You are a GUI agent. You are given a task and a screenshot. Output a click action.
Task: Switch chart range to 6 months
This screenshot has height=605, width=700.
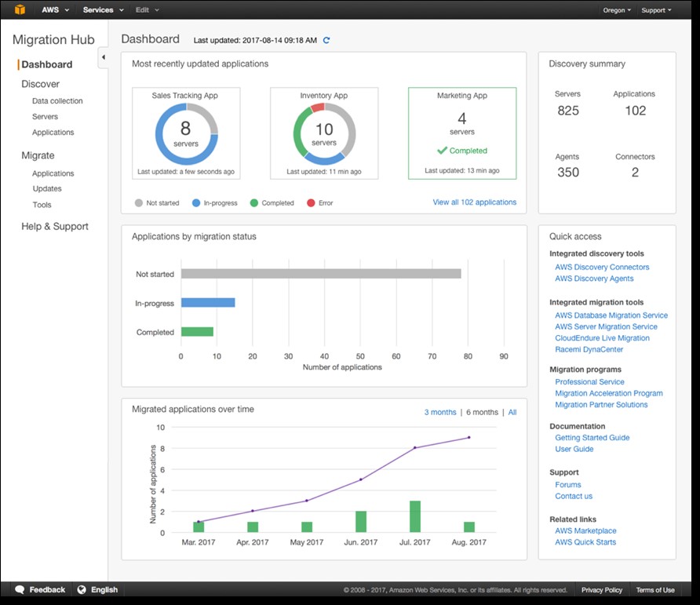[x=480, y=412]
